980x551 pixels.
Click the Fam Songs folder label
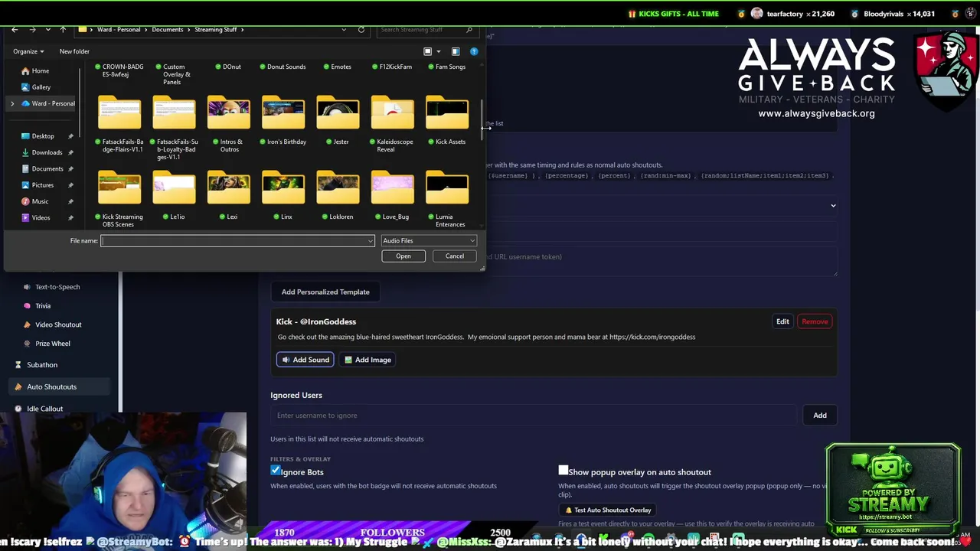pyautogui.click(x=450, y=67)
